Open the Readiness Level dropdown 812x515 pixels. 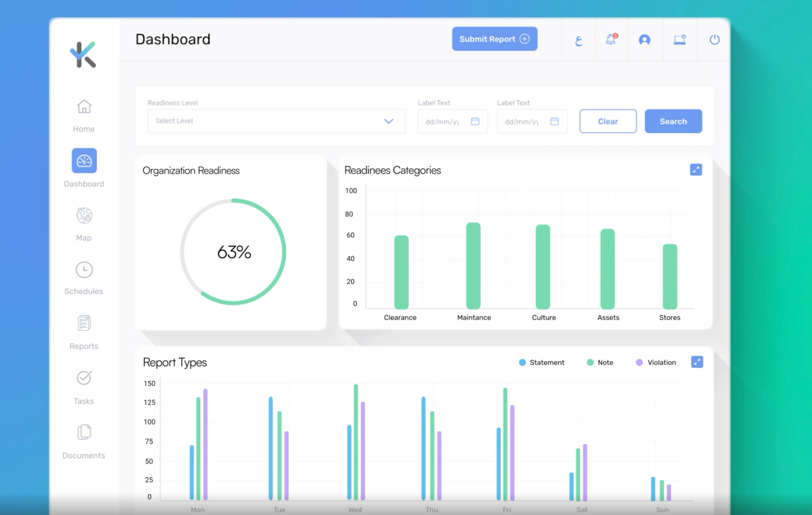pyautogui.click(x=276, y=121)
